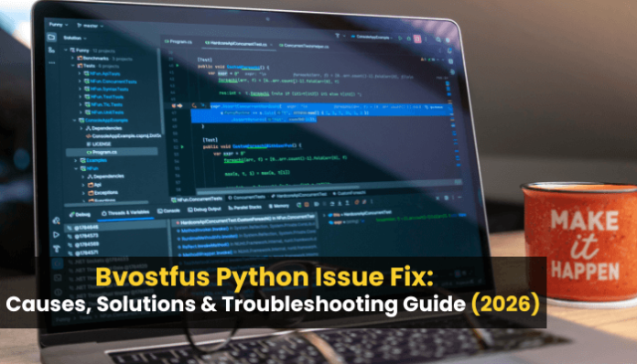The image size is (637, 364).
Task: Expand the NFun.ApiTests project
Action: pyautogui.click(x=80, y=73)
